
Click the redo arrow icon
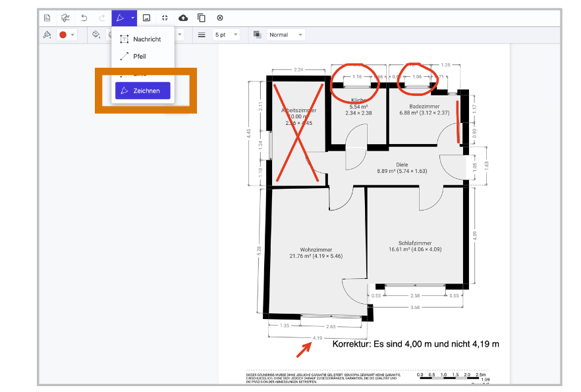(102, 18)
